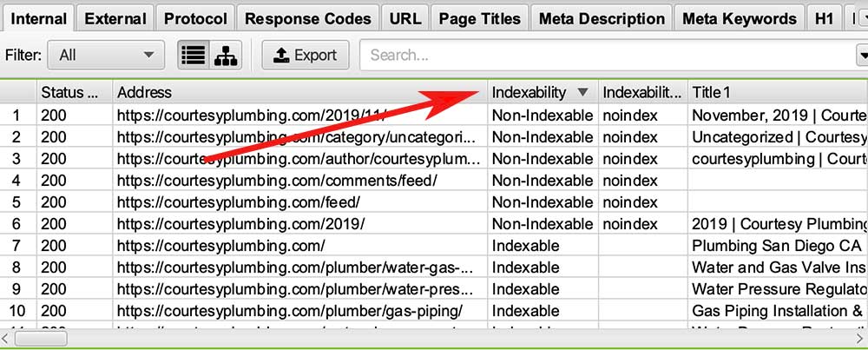Viewport: 868px width, 350px height.
Task: Open the search options dropdown arrow
Action: click(x=862, y=56)
